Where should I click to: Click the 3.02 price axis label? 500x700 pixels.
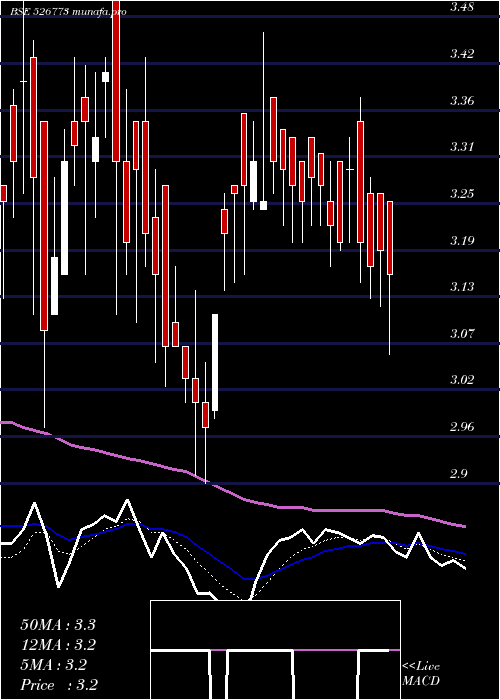click(x=462, y=380)
